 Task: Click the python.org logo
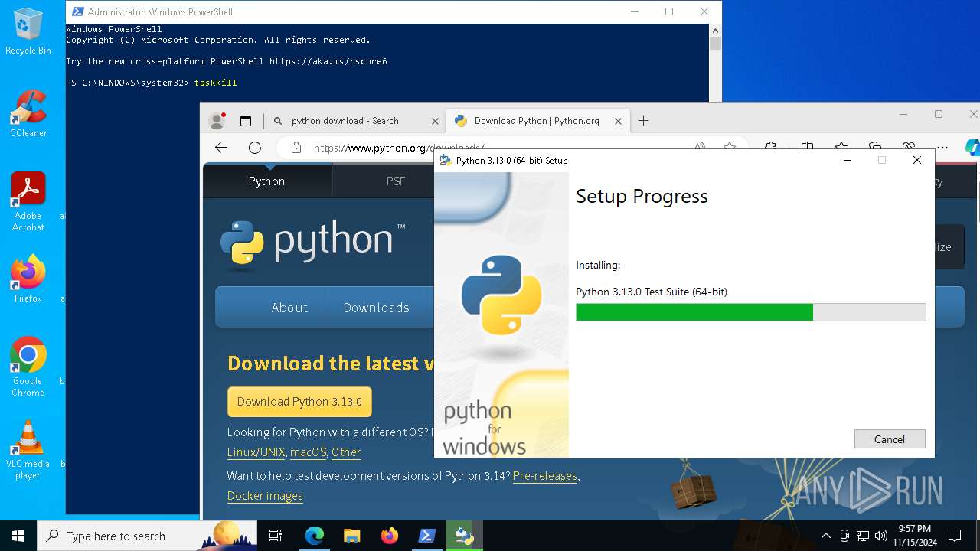(x=312, y=244)
